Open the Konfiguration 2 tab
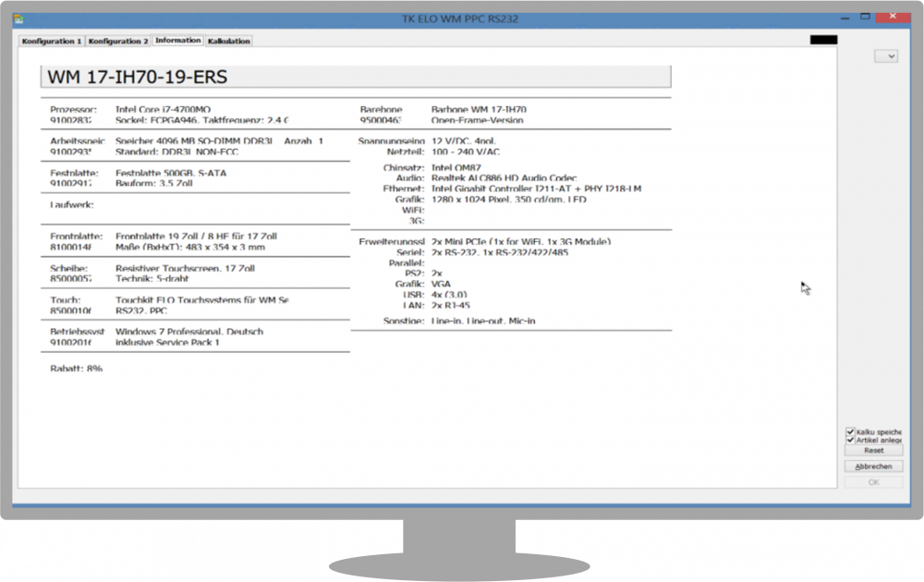This screenshot has height=582, width=924. (x=118, y=42)
